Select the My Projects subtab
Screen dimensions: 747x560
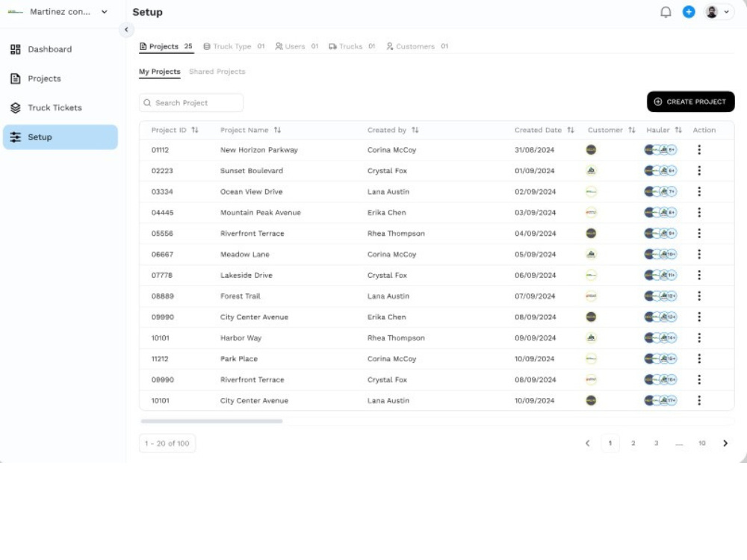click(160, 72)
